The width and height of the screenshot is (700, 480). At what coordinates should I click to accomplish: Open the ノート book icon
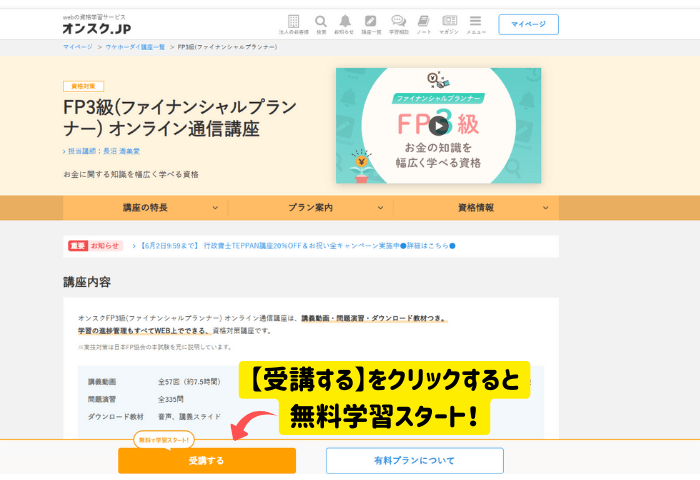[x=424, y=24]
